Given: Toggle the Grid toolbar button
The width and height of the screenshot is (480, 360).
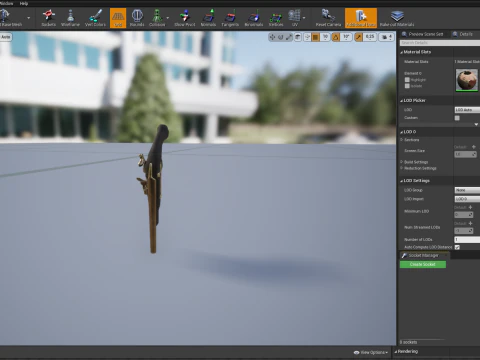Looking at the screenshot, I should point(118,18).
